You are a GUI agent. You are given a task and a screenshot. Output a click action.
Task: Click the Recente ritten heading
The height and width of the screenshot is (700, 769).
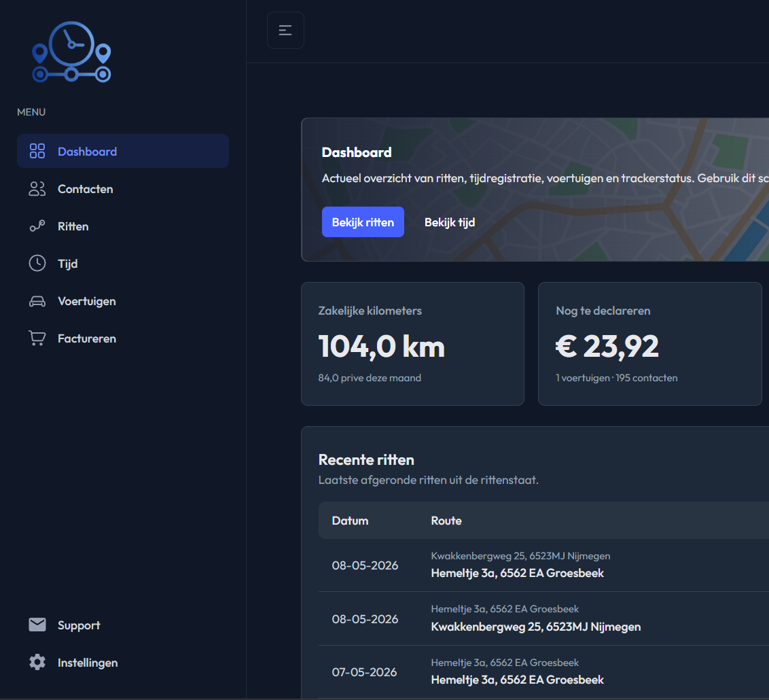tap(366, 459)
